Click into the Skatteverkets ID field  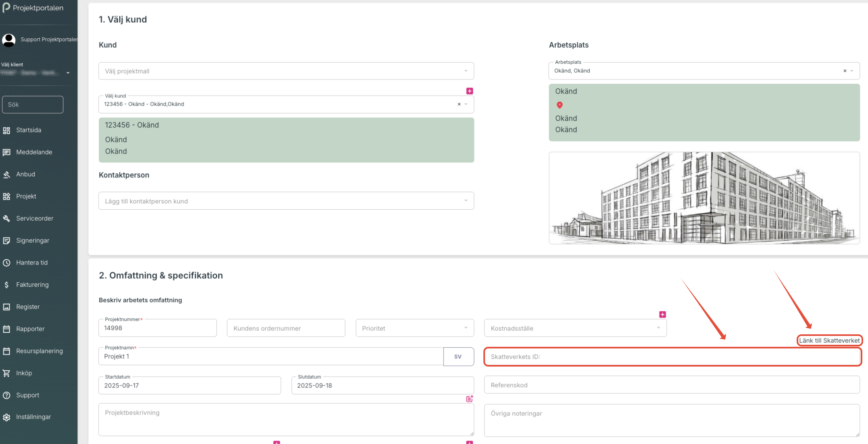tap(672, 356)
